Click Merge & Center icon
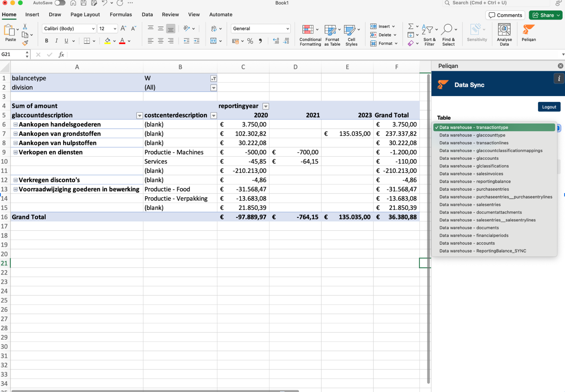Screen dimensions: 565x392 click(213, 41)
